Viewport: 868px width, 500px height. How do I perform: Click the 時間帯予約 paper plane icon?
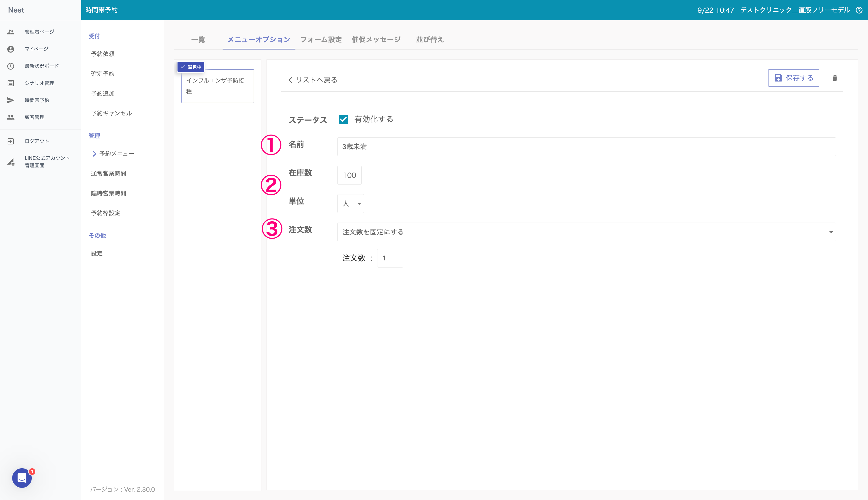point(11,100)
